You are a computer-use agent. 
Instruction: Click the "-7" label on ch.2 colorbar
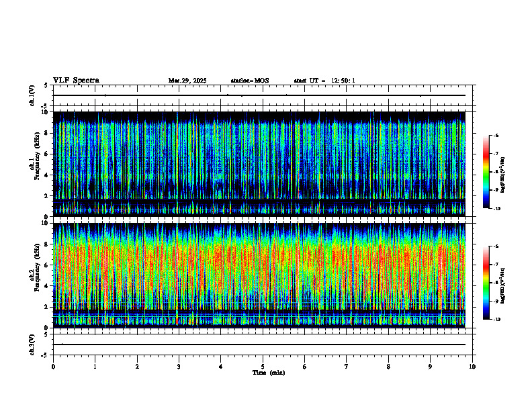coord(496,265)
